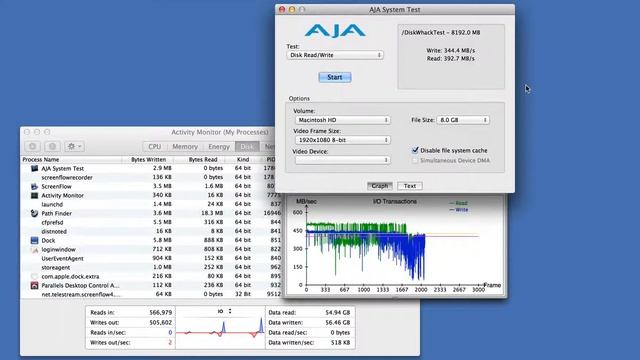640x360 pixels.
Task: Click the /DiskWhackTest - 8192.0 MB result header
Action: [x=441, y=32]
